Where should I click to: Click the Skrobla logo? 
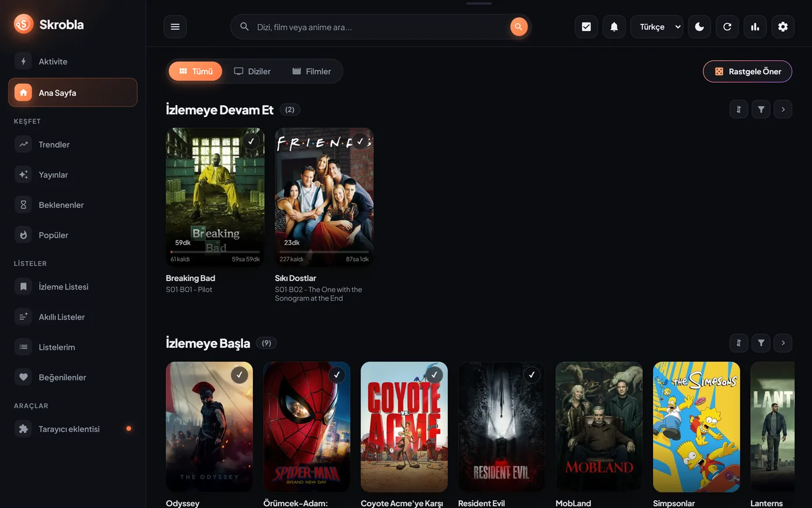tap(49, 24)
